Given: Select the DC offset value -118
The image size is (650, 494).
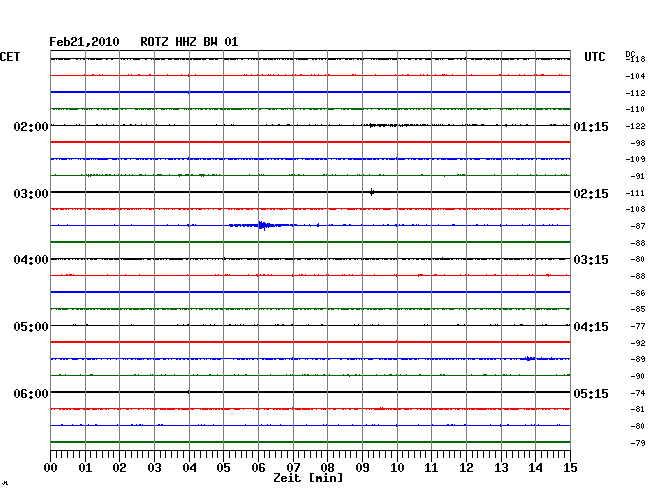Looking at the screenshot, I should pyautogui.click(x=635, y=59).
